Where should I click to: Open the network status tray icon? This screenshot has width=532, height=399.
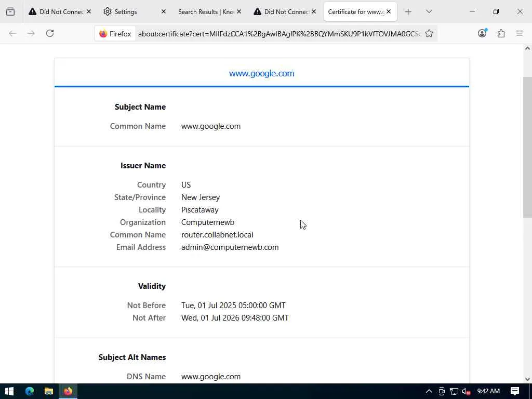coord(454,391)
